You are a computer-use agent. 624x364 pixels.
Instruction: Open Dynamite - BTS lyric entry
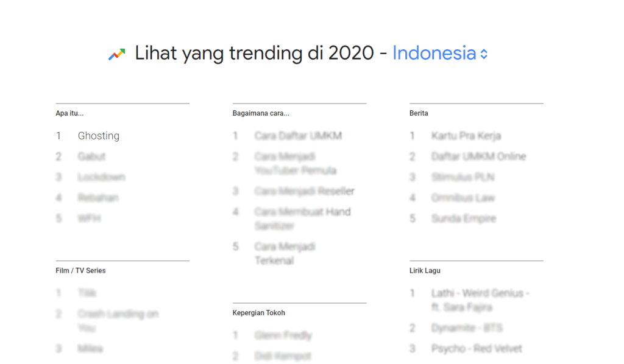(467, 328)
